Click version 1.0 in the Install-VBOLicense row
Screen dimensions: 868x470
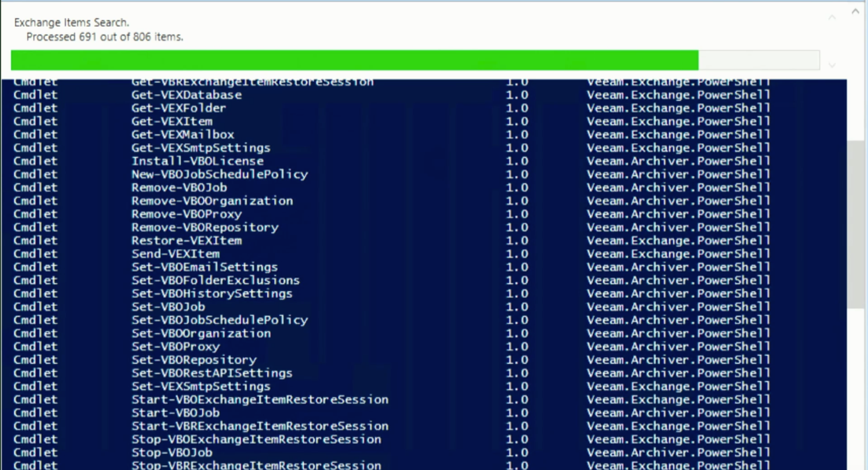[517, 161]
